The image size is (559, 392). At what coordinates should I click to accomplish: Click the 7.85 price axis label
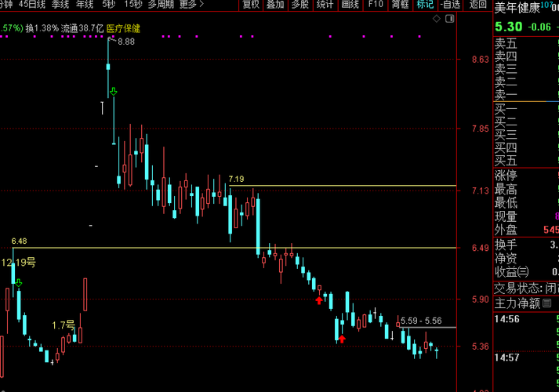pyautogui.click(x=481, y=129)
